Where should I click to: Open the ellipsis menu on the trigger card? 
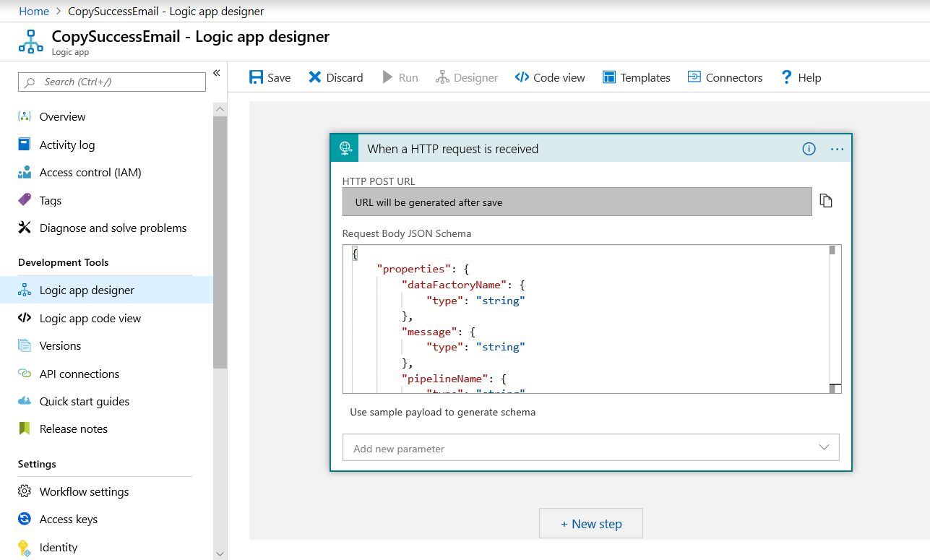coord(837,149)
